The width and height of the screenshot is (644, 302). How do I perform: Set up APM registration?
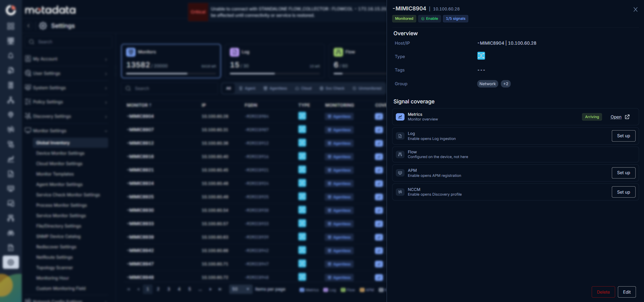[624, 173]
